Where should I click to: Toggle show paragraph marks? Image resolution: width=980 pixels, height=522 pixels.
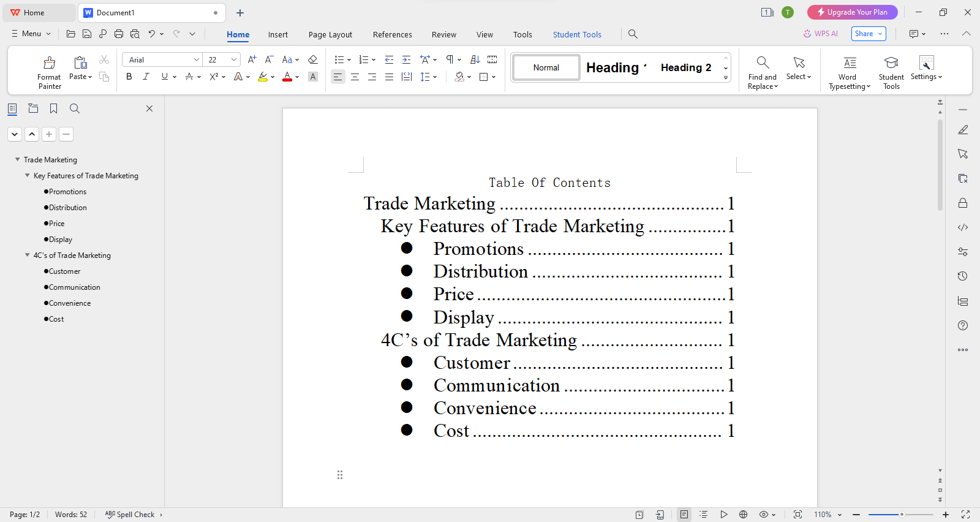(450, 59)
